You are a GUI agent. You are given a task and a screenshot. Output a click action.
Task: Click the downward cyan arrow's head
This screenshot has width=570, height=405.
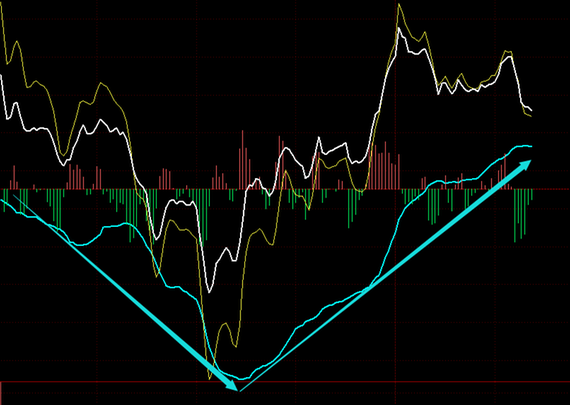(x=233, y=386)
